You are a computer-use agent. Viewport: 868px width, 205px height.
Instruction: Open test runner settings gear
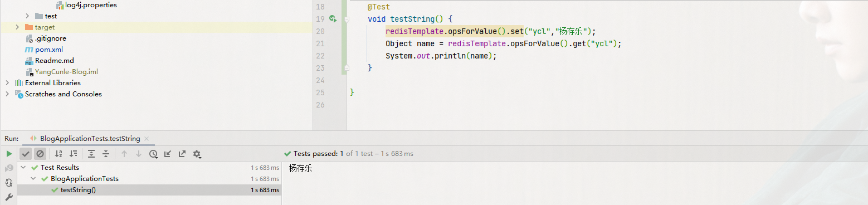pyautogui.click(x=197, y=154)
